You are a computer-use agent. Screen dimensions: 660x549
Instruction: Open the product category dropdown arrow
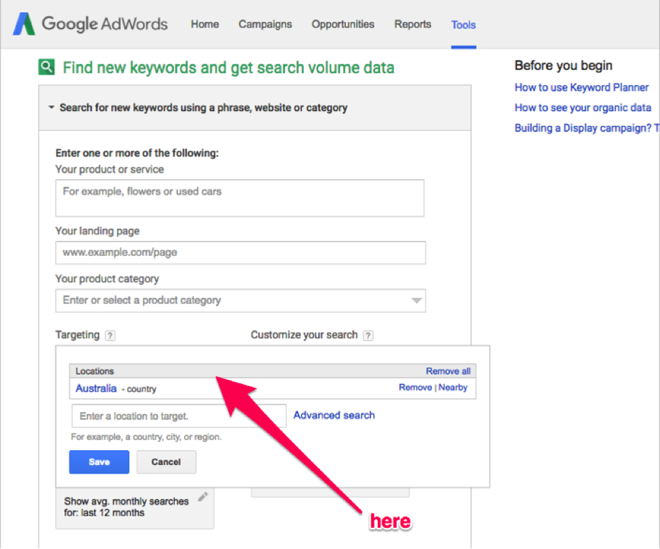416,301
